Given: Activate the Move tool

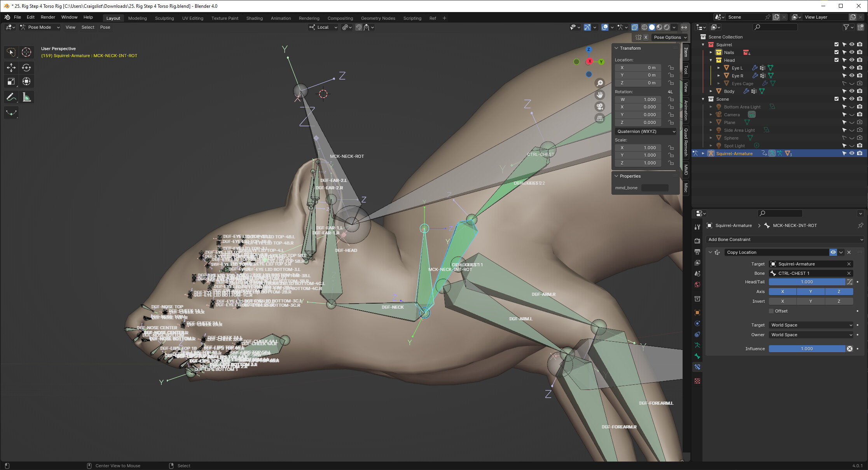Looking at the screenshot, I should [11, 68].
